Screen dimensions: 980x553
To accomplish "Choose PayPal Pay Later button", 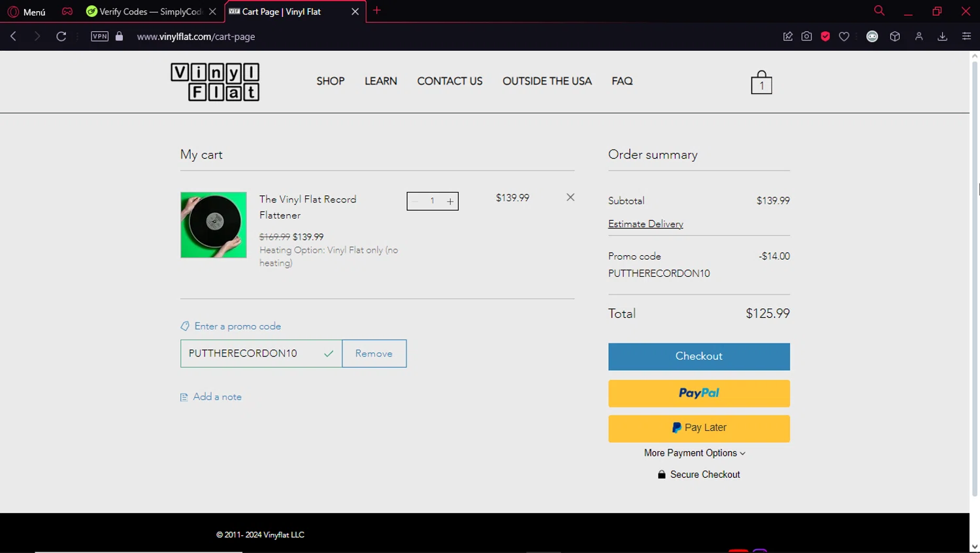I will 699,428.
